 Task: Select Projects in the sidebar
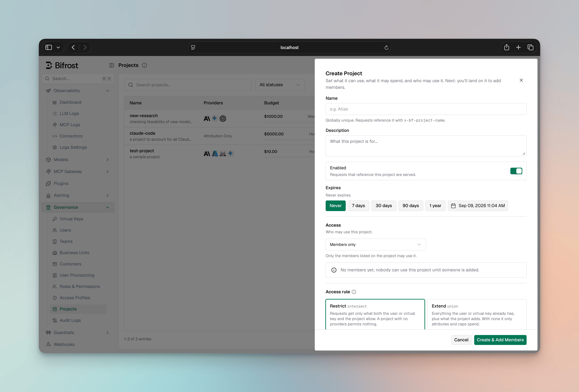[x=78, y=309]
